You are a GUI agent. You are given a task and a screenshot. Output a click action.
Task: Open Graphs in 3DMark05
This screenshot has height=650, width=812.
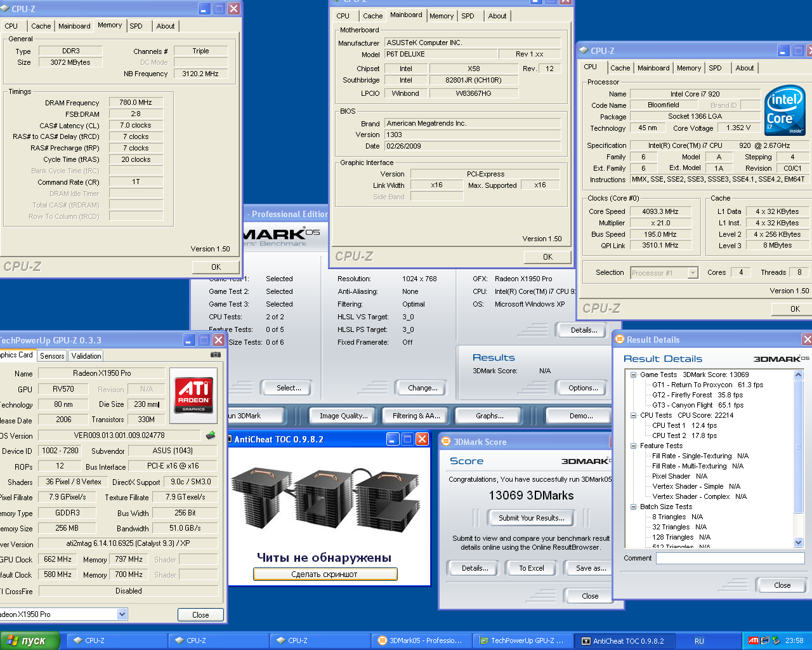pos(490,416)
